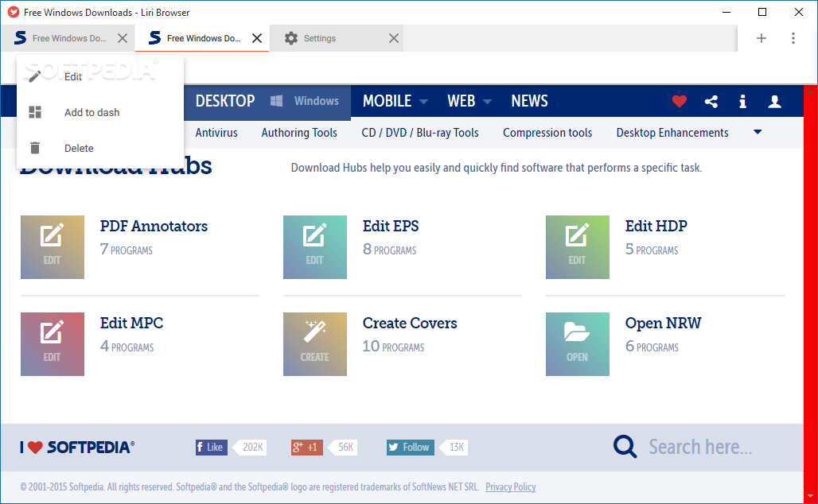The image size is (818, 504).
Task: Close the first Free Windows Downloads tab
Action: [x=123, y=38]
